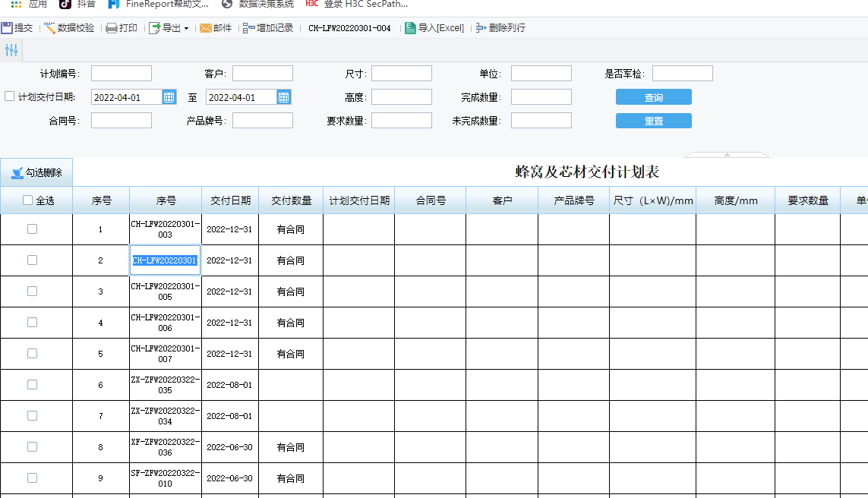Open calendar for start date 2022-04-01

(x=169, y=97)
